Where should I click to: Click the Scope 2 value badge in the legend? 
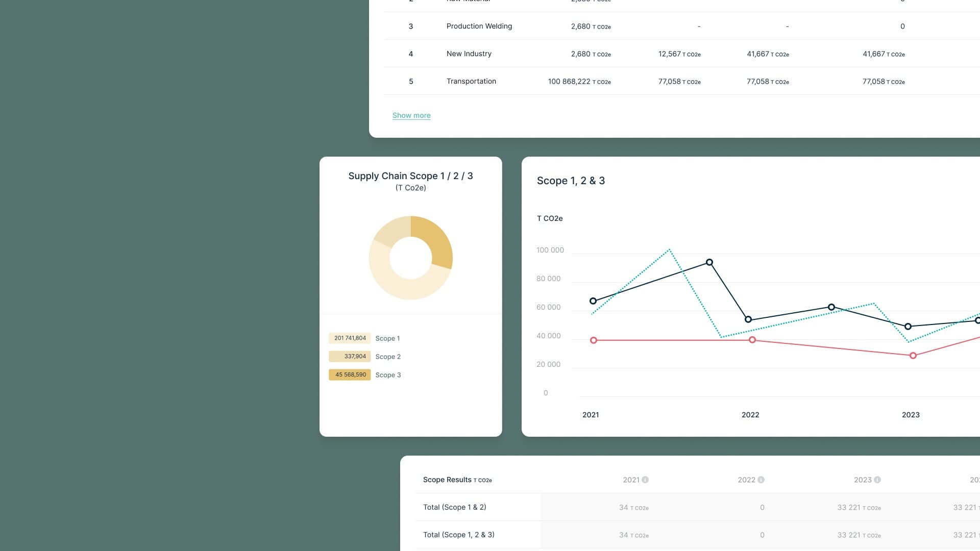coord(350,356)
